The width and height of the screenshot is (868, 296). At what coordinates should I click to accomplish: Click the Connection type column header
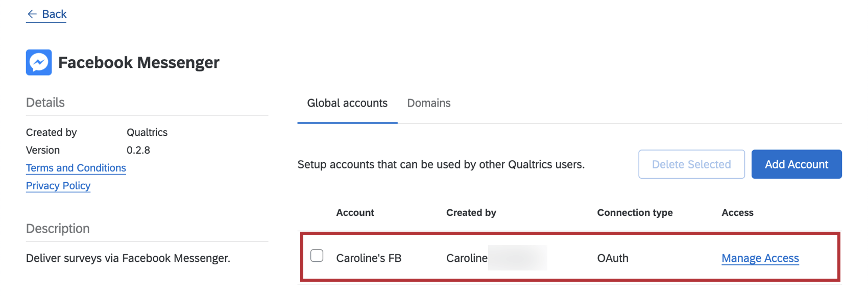pos(635,213)
